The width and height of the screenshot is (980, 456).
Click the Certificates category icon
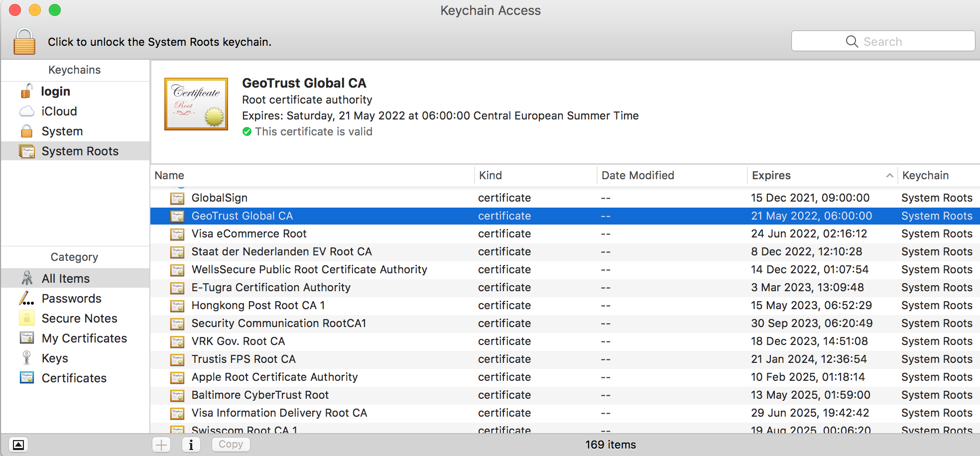click(27, 378)
